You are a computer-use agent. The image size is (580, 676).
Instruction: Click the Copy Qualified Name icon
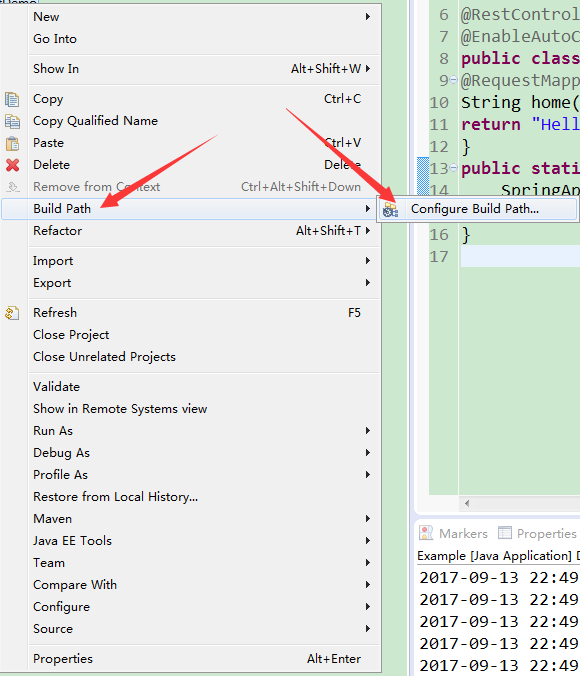[12, 121]
